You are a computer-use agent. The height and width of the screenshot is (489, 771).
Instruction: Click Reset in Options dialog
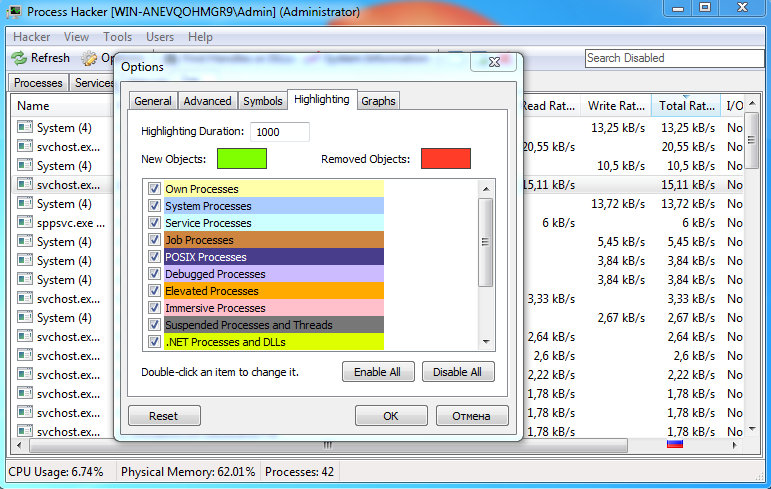coord(164,416)
